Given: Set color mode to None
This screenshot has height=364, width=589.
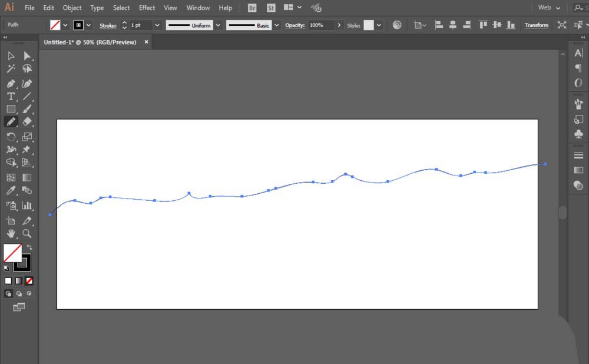Looking at the screenshot, I should pyautogui.click(x=29, y=280).
